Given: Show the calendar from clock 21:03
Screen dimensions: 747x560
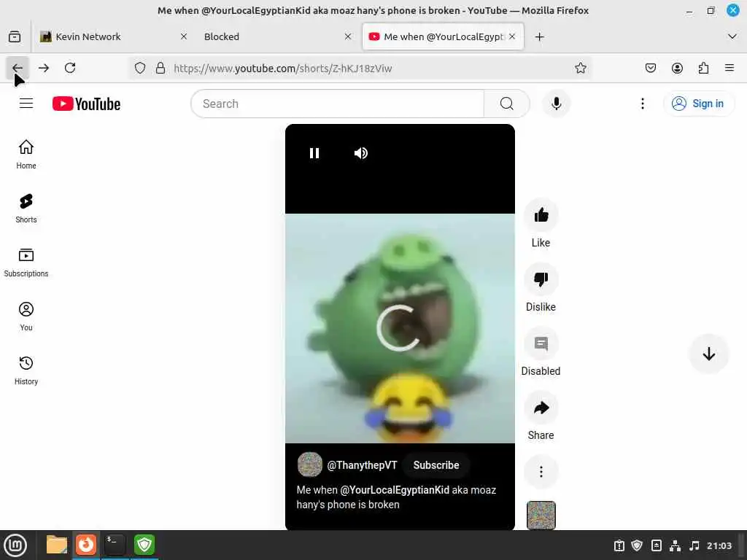Looking at the screenshot, I should click(x=719, y=545).
